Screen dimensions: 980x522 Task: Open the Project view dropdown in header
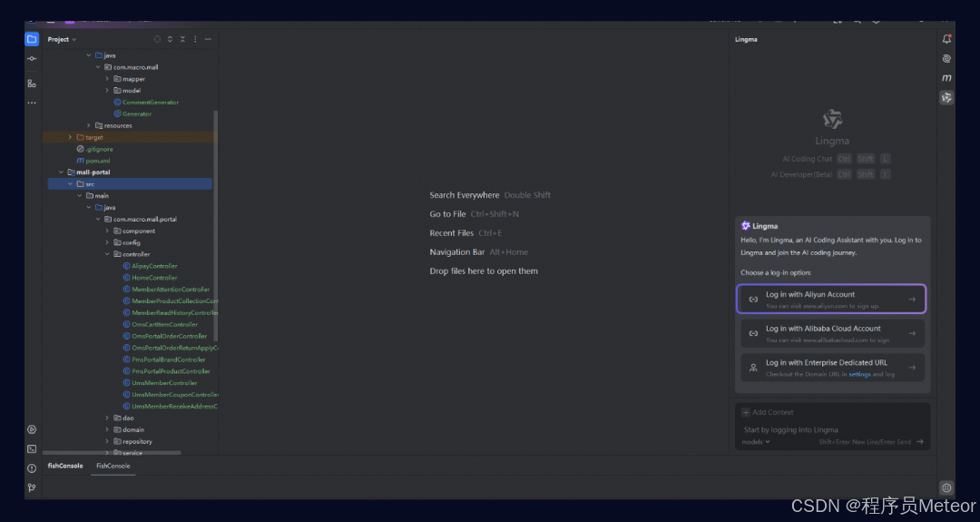(x=62, y=39)
